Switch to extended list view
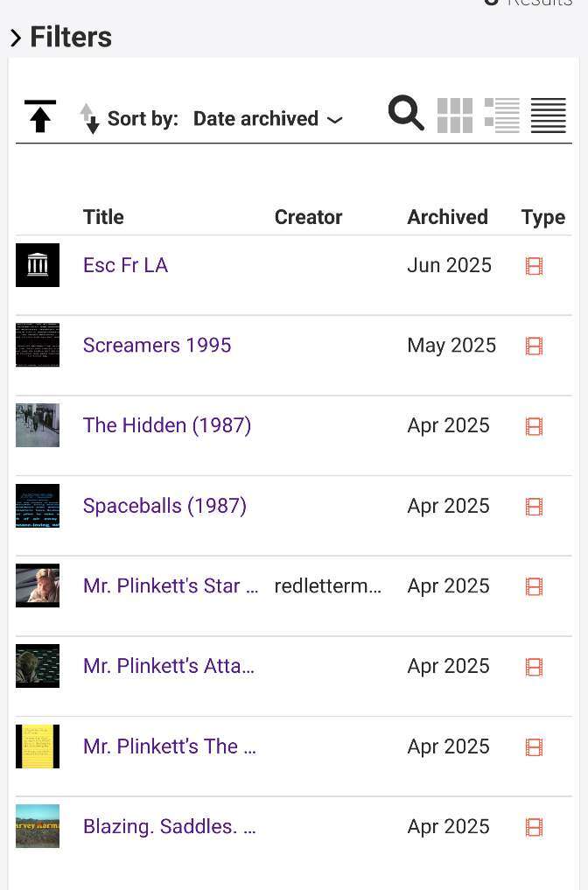The image size is (588, 890). [501, 116]
